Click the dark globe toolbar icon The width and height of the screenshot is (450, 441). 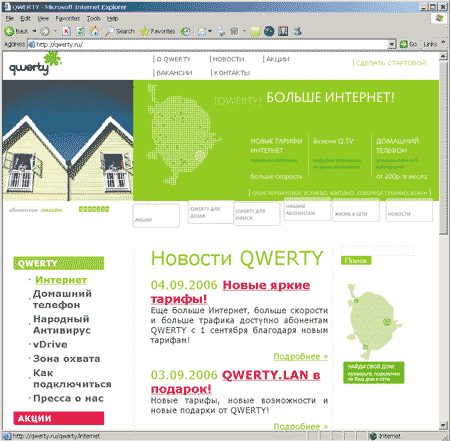pyautogui.click(x=269, y=31)
